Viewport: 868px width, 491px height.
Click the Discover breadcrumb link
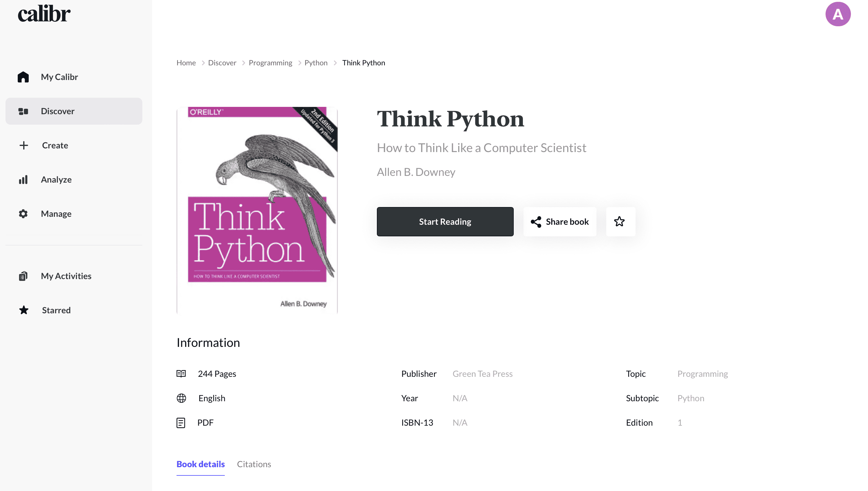[222, 63]
